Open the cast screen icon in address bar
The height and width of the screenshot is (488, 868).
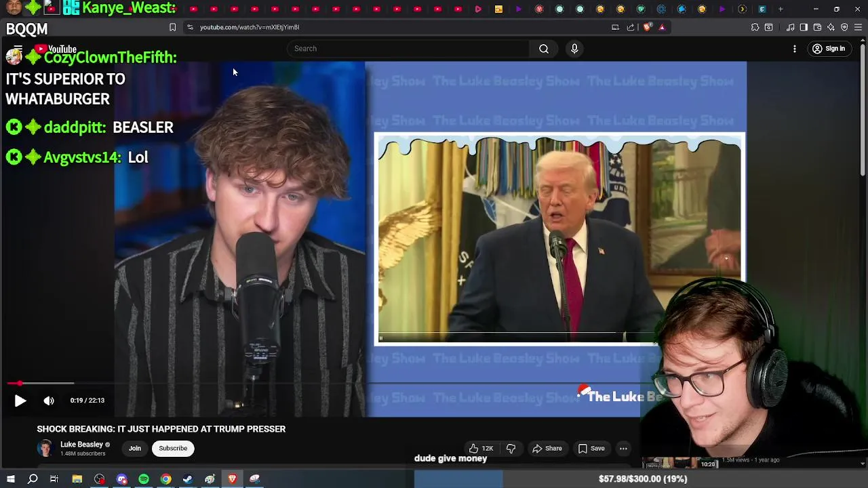pos(615,27)
